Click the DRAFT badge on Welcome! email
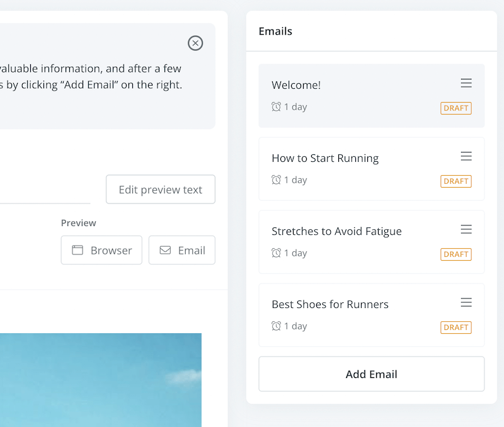The height and width of the screenshot is (427, 504). click(x=456, y=108)
